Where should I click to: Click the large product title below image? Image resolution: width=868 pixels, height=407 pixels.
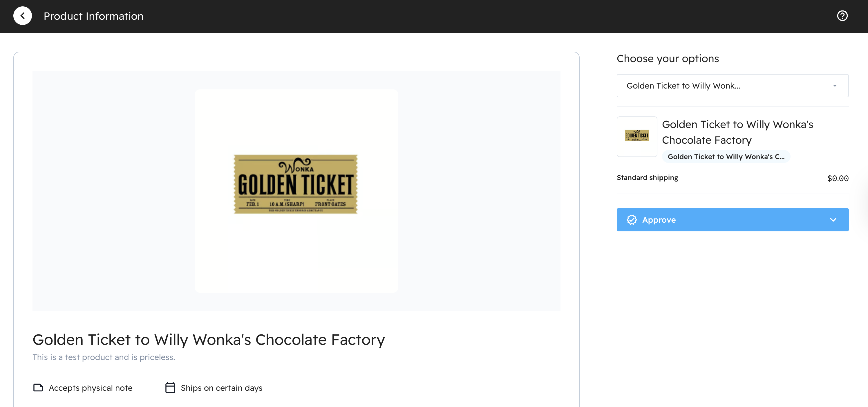pos(209,340)
